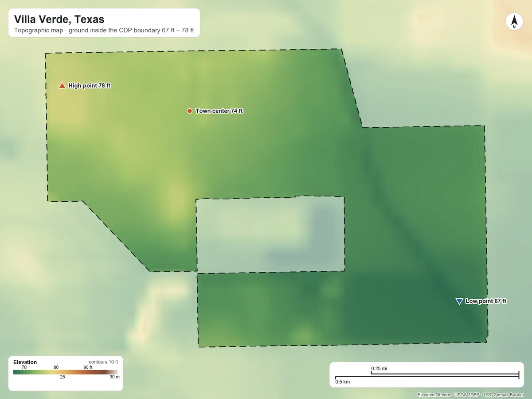Image resolution: width=532 pixels, height=399 pixels.
Task: Select the 'Town center 74 ft' label
Action: (x=219, y=111)
